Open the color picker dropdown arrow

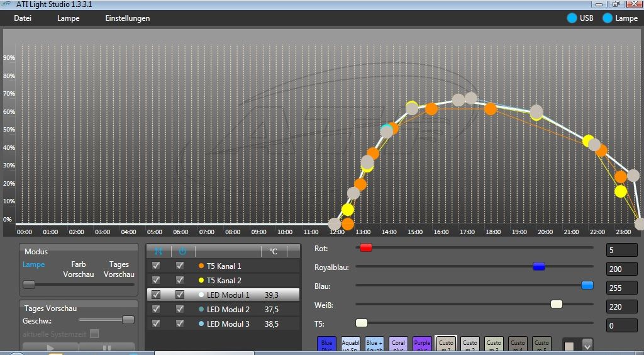tap(587, 345)
